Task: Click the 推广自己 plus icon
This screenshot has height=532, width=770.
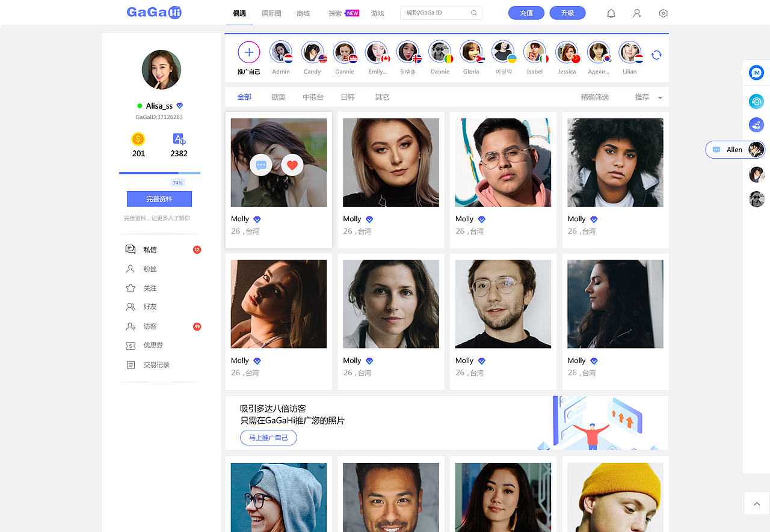Action: (x=248, y=52)
